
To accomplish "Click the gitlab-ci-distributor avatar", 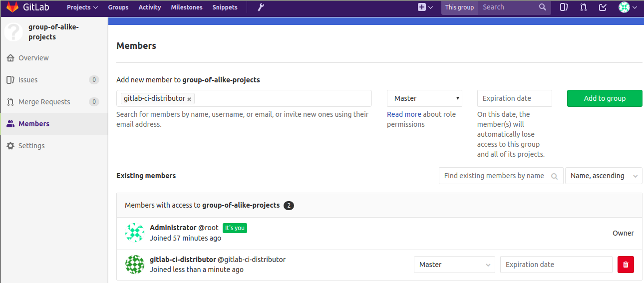I will (135, 265).
